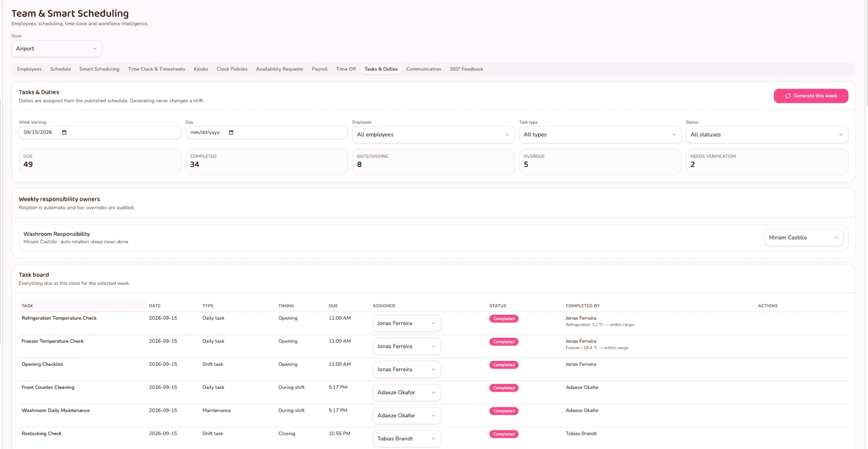Open the All statuses filter dropdown
This screenshot has height=449, width=868.
coord(767,135)
